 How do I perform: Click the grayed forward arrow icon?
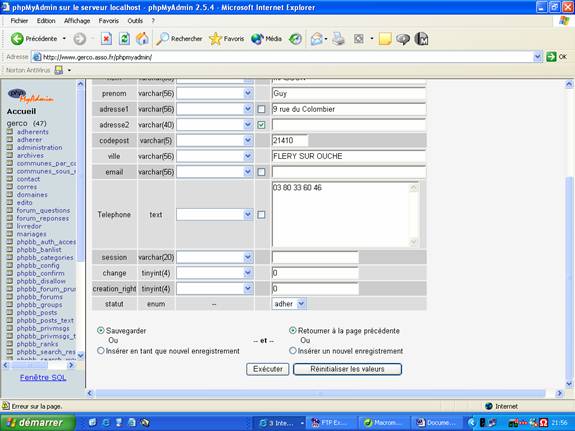(80, 39)
